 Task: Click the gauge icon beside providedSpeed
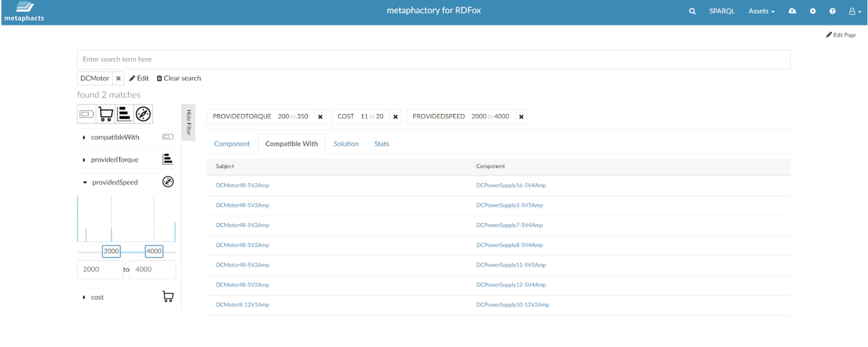pos(168,182)
